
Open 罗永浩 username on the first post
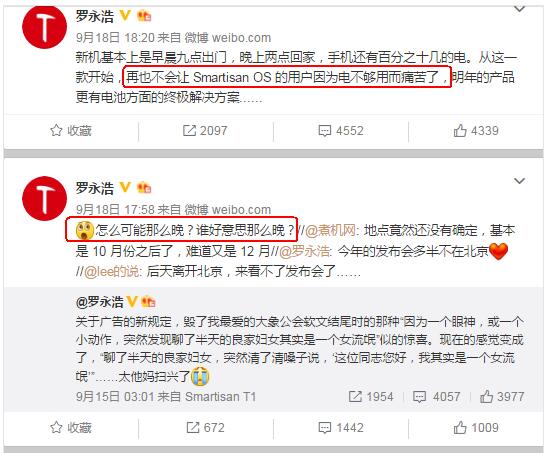pyautogui.click(x=95, y=16)
